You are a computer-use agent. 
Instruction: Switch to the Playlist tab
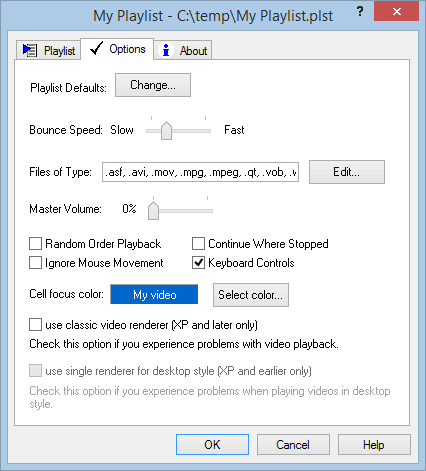[49, 50]
